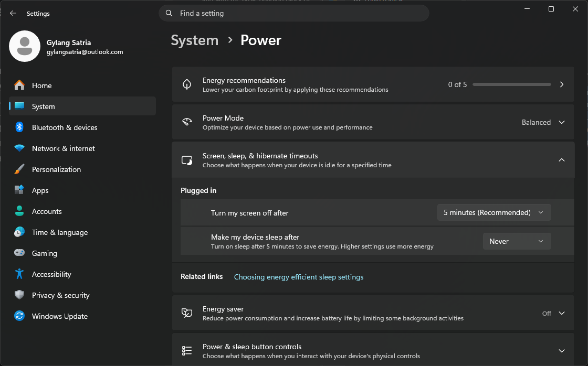This screenshot has height=366, width=588.
Task: Click the Energy recommendations progress bar
Action: pyautogui.click(x=511, y=84)
